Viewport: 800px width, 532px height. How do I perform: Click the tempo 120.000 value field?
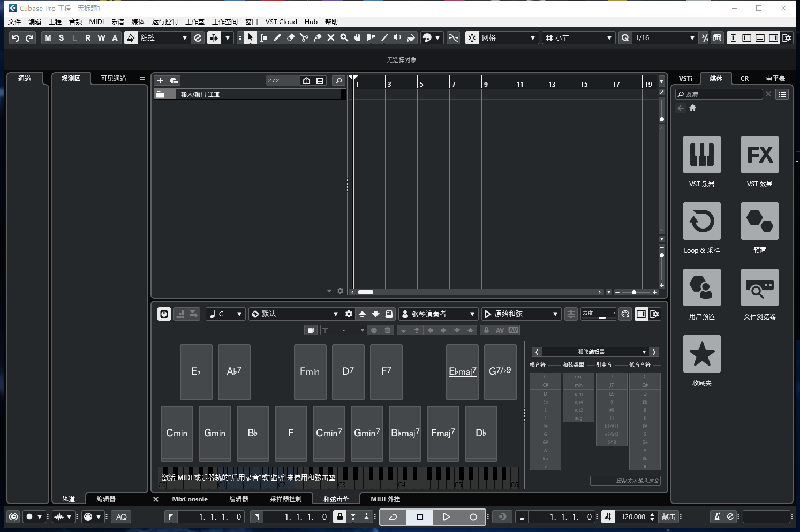[x=633, y=517]
